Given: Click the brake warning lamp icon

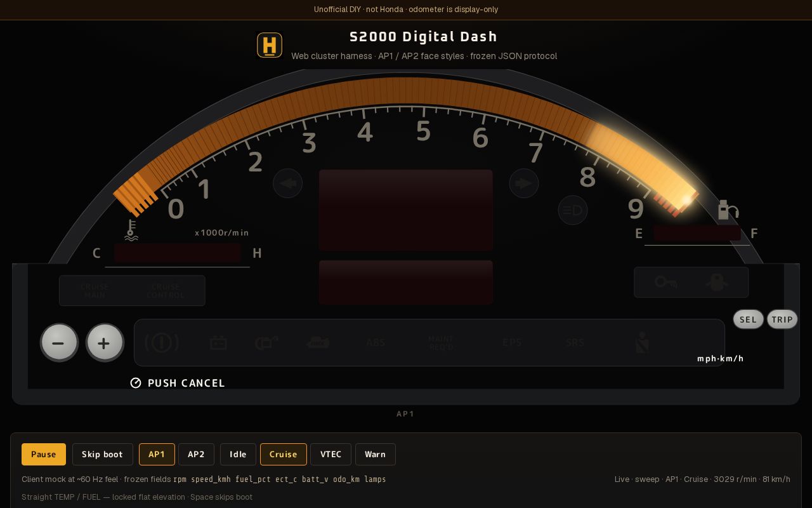Looking at the screenshot, I should [x=162, y=343].
